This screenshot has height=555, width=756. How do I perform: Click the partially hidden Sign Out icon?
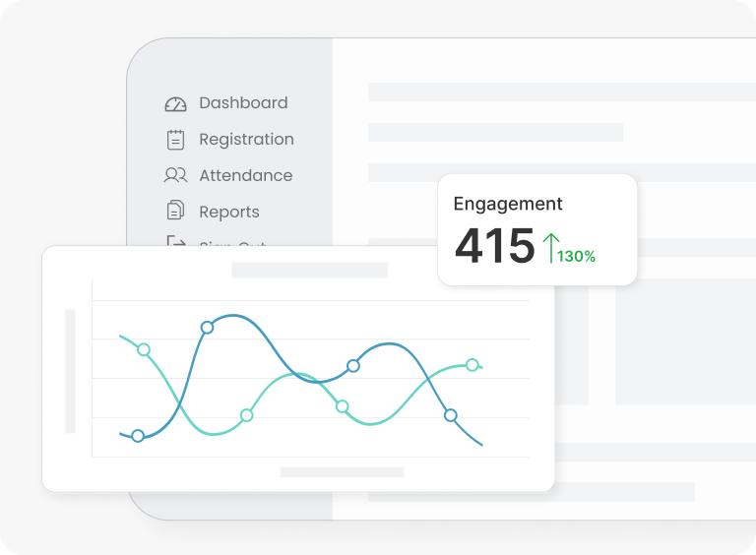(x=175, y=240)
